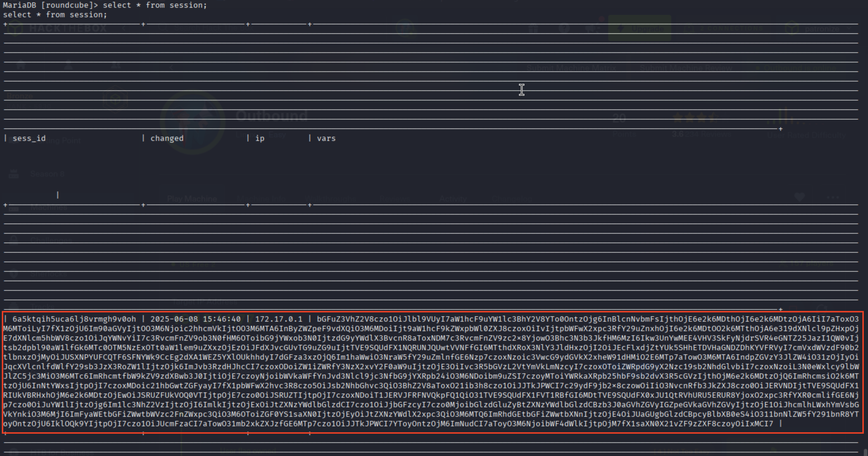Click the changed column header text
Image resolution: width=868 pixels, height=456 pixels.
click(x=167, y=138)
